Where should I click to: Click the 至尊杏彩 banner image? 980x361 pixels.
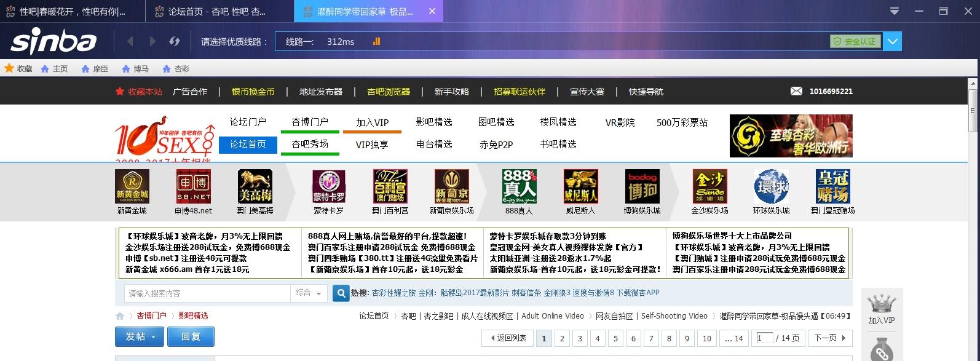(791, 136)
